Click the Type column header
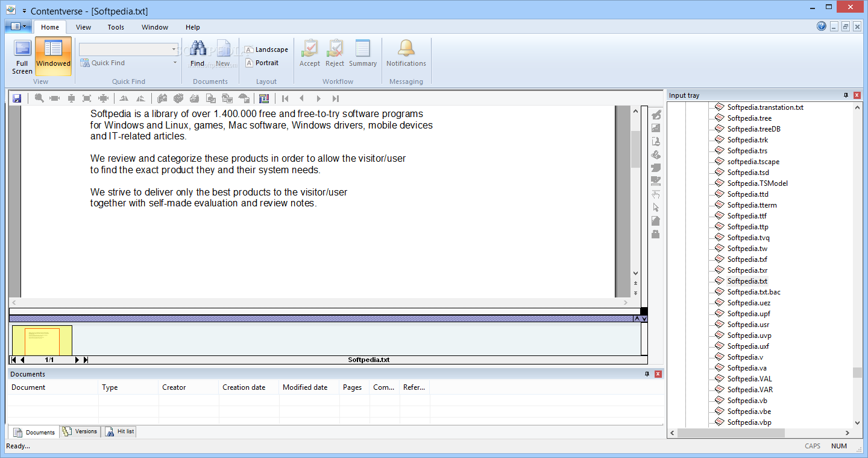Image resolution: width=868 pixels, height=458 pixels. coord(128,387)
